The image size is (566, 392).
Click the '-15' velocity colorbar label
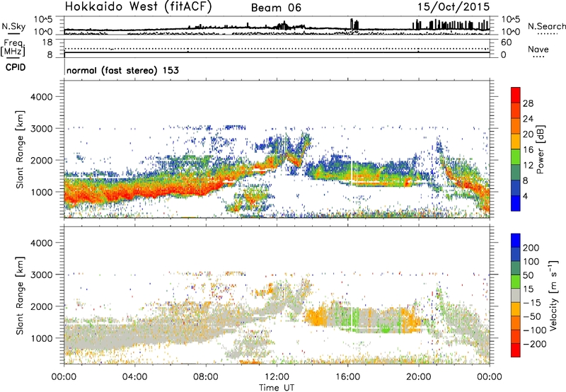(x=532, y=303)
